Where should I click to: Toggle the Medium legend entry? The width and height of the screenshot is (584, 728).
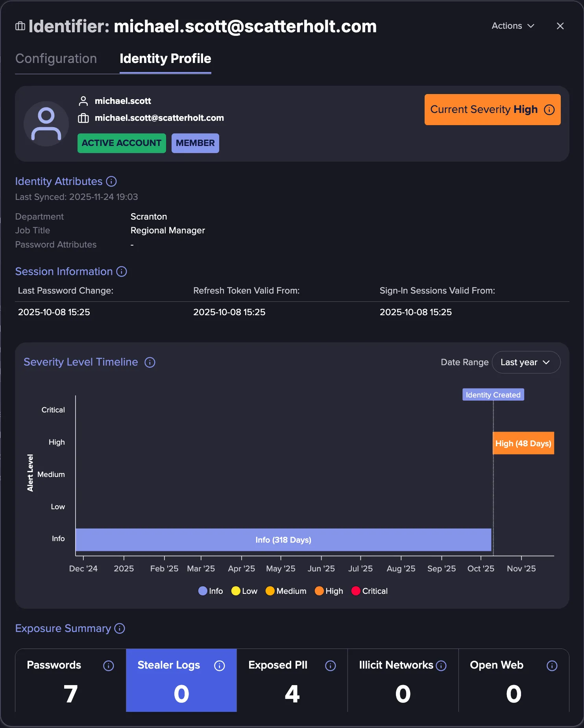pyautogui.click(x=286, y=591)
